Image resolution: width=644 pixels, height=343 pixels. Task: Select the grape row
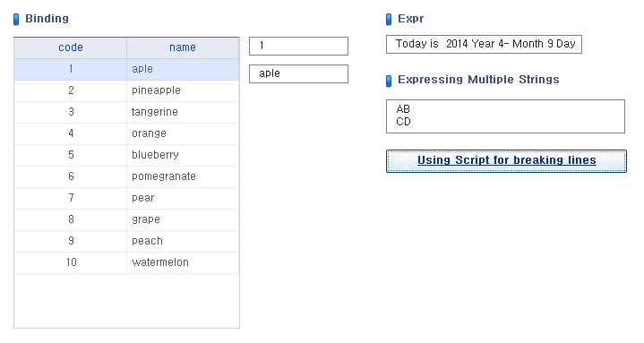(x=126, y=219)
